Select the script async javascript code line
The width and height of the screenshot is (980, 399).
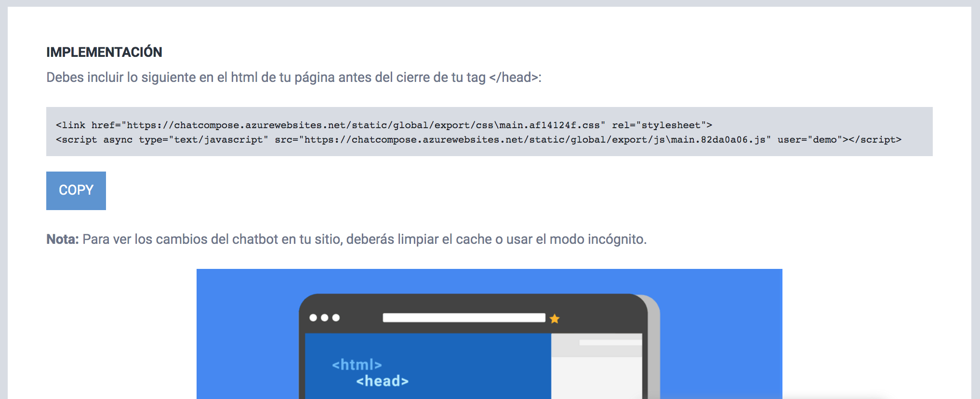coord(478,140)
